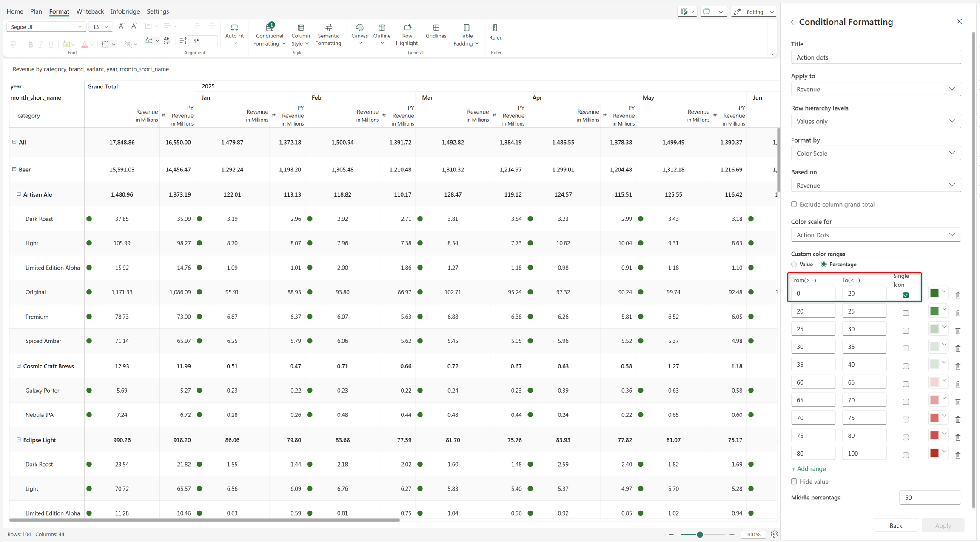Open the Infobridge tab
The image size is (980, 542).
[125, 11]
